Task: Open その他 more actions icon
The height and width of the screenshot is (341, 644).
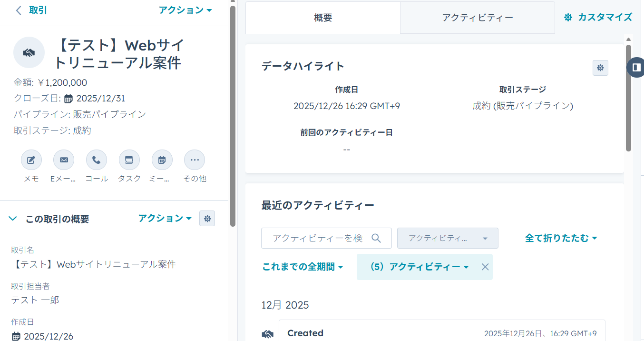Action: click(195, 160)
